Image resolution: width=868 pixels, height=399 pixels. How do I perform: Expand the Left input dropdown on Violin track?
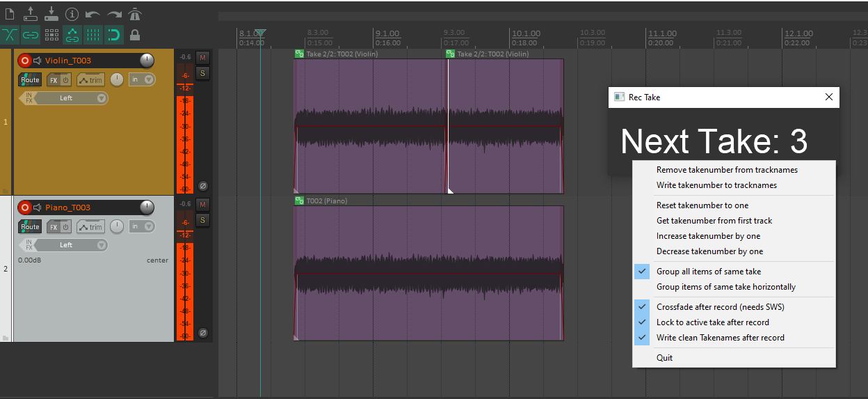[x=102, y=98]
